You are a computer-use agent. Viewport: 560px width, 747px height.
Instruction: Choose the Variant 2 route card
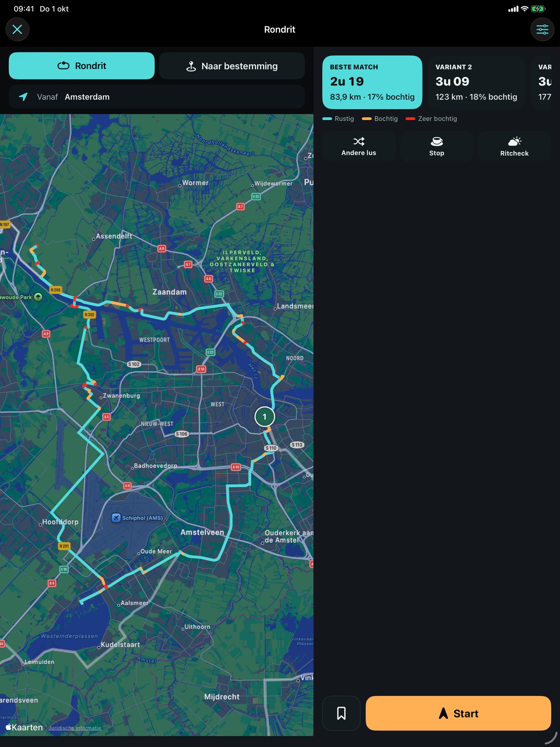476,82
